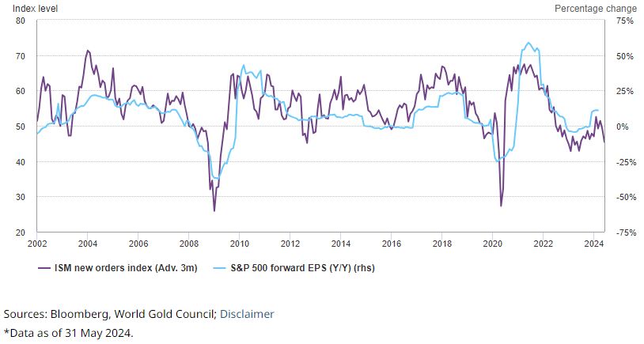Click the 2014 x-axis year label
This screenshot has width=644, height=344.
[341, 243]
